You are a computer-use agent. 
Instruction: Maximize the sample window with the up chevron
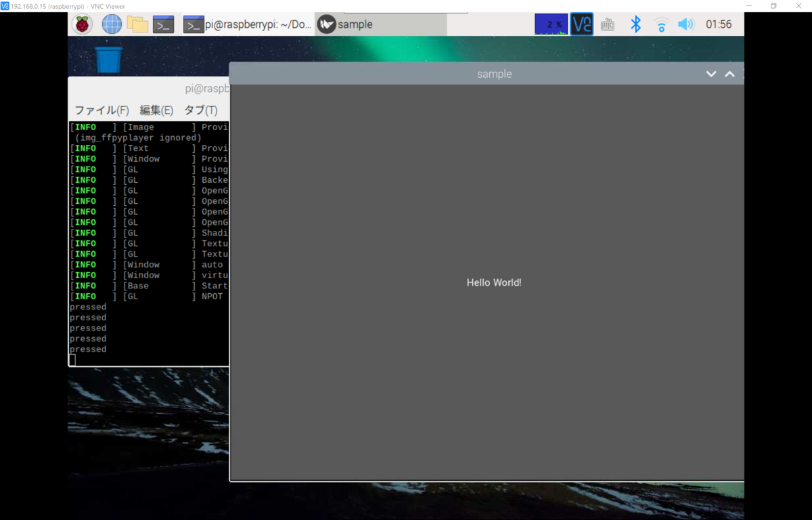729,74
